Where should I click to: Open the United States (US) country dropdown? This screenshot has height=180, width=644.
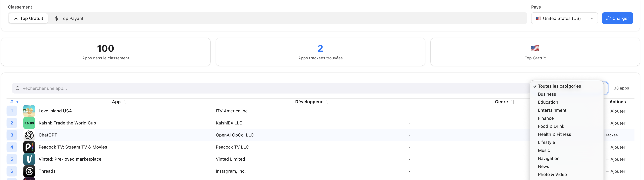[x=564, y=18]
